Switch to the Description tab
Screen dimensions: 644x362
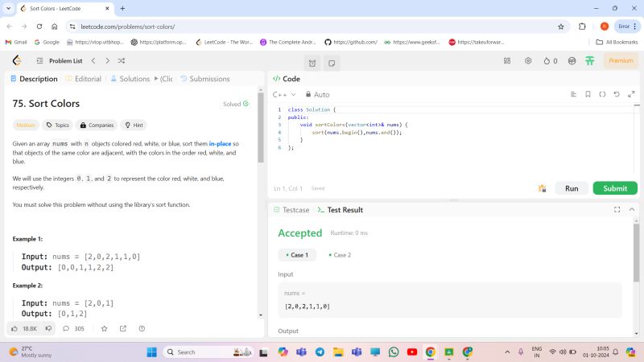[34, 79]
